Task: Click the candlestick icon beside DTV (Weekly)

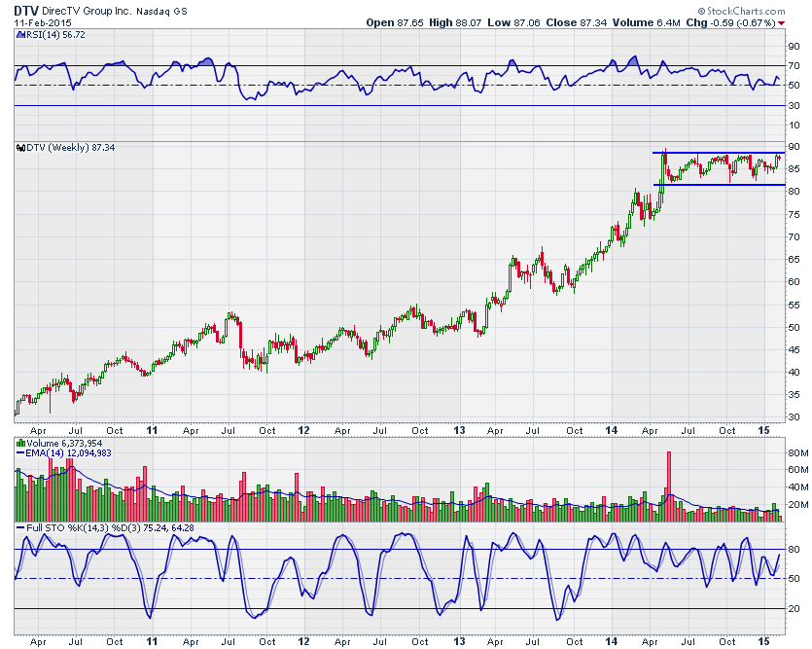Action: 20,148
